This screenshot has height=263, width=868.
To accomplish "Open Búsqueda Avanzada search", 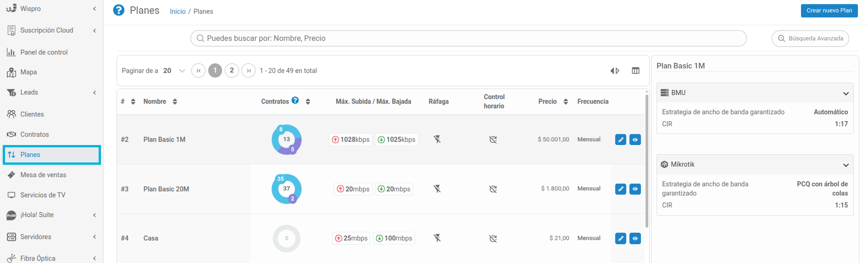I will [810, 39].
